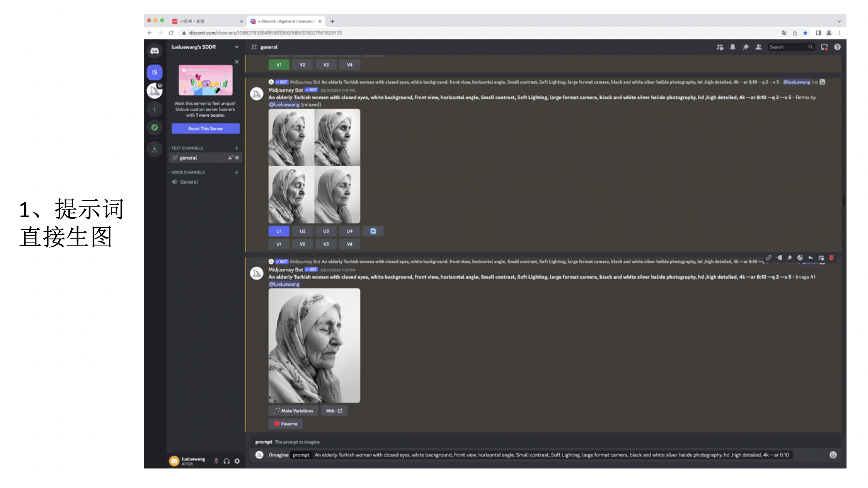Screen dimensions: 868x488
Task: Open the four-image grid thumbnail
Action: [314, 166]
